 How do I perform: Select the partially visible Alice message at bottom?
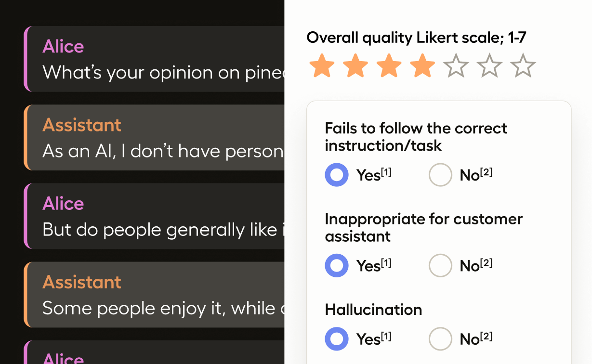click(x=154, y=352)
